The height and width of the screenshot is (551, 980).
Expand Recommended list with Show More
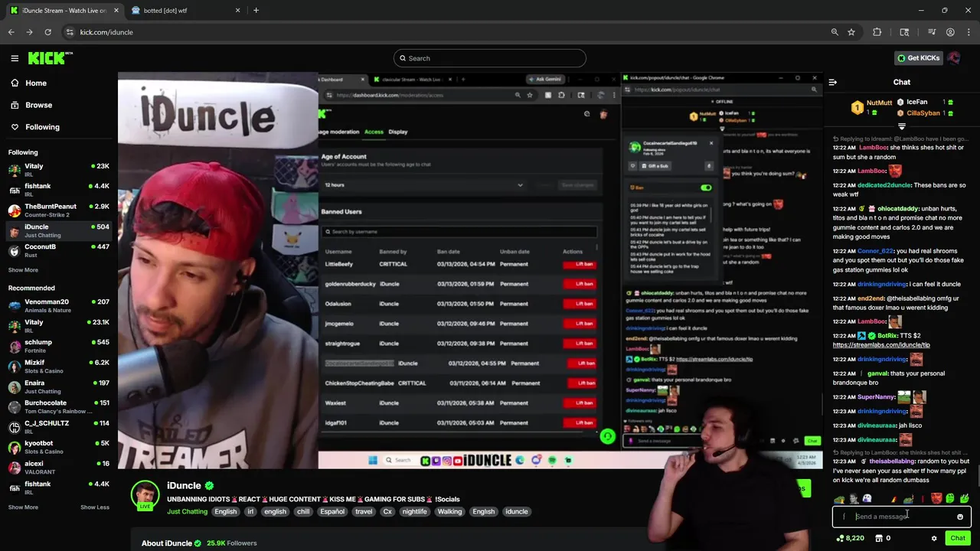23,507
